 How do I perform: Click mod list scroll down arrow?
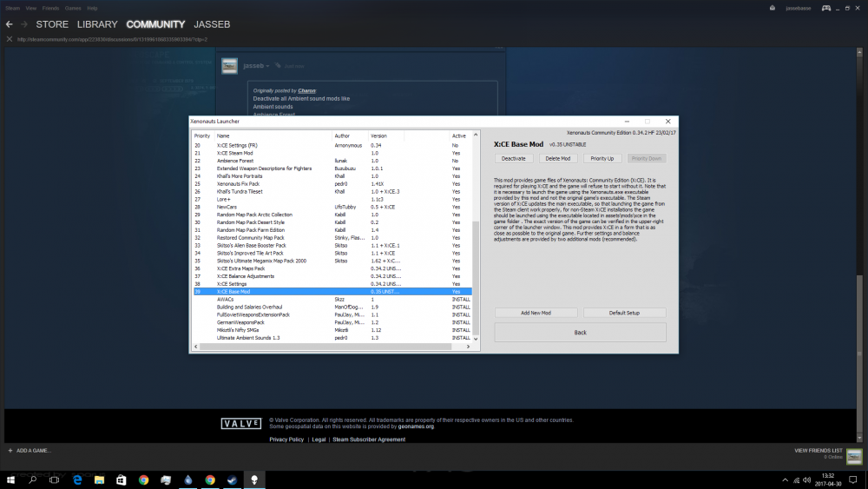pos(476,339)
